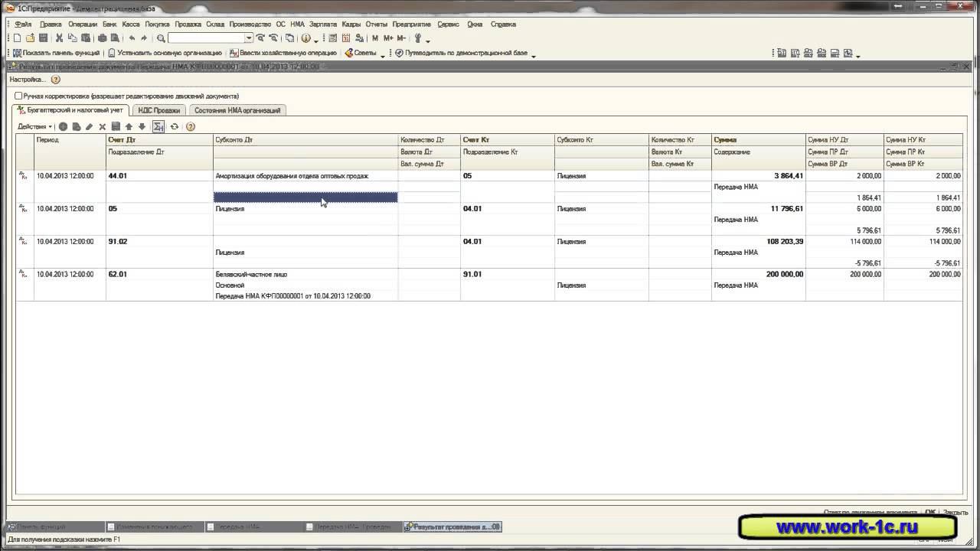Click the Add record icon after Действия

pyautogui.click(x=63, y=126)
